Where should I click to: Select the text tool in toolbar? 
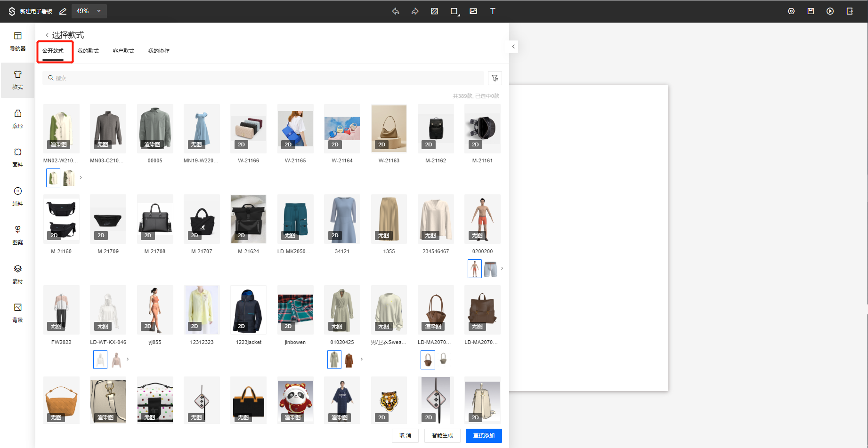493,11
